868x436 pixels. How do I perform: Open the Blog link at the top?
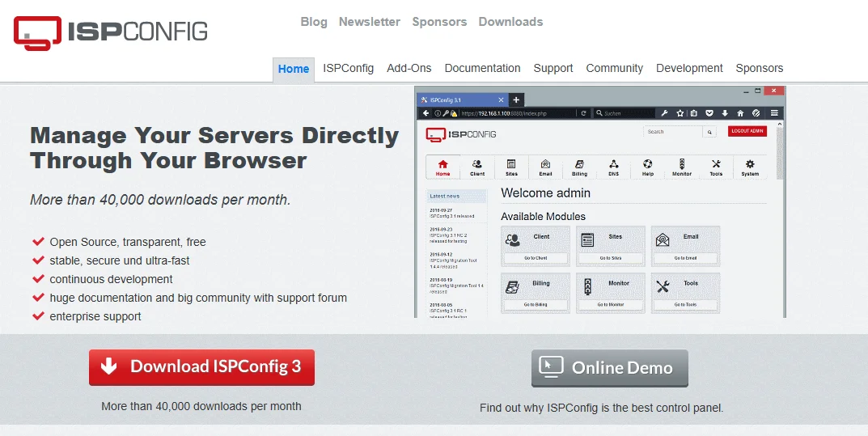point(314,22)
